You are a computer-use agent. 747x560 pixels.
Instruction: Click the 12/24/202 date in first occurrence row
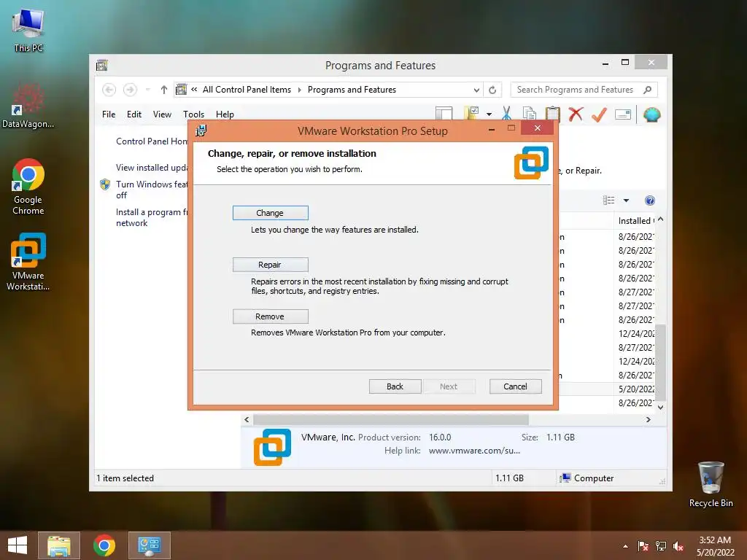[x=636, y=334]
